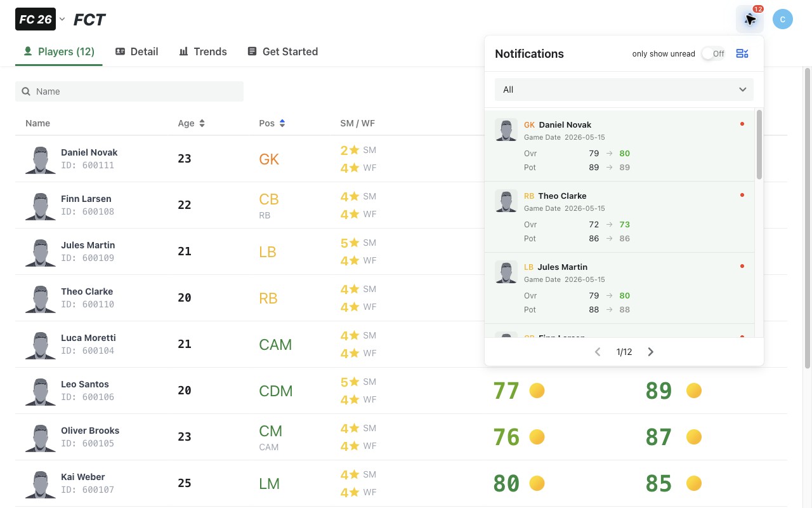Image resolution: width=812 pixels, height=508 pixels.
Task: Click the gold coin next to Leo Santos's 77 rating
Action: click(x=537, y=391)
